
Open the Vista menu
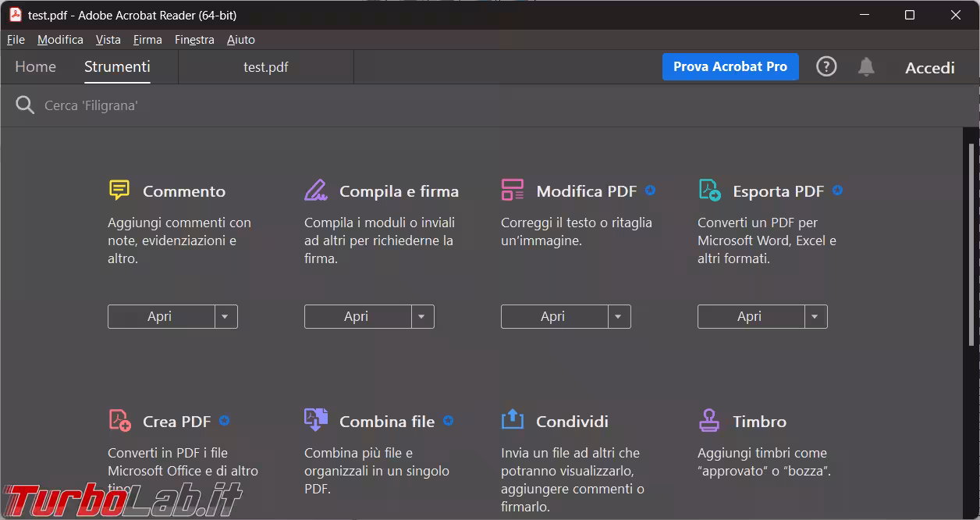click(108, 40)
